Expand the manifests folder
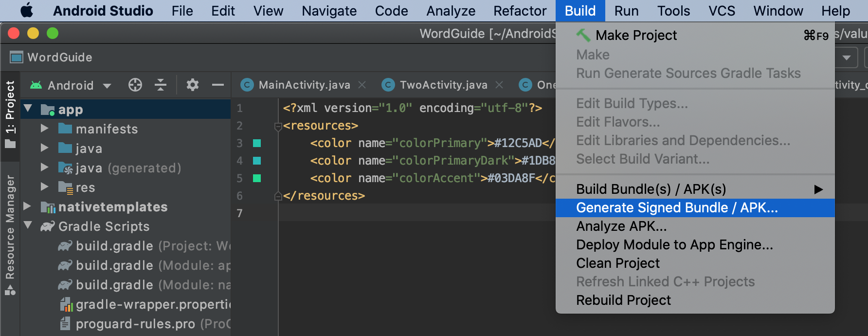 click(44, 128)
